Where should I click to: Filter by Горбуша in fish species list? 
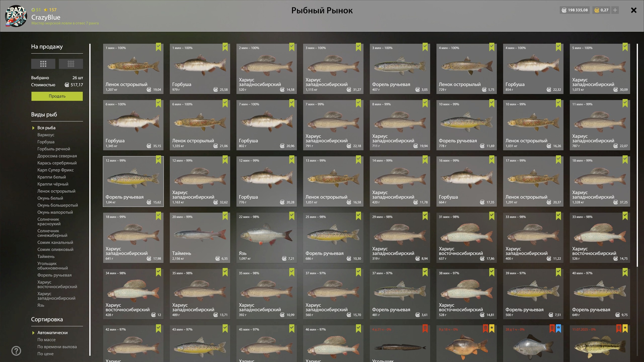[x=46, y=142]
